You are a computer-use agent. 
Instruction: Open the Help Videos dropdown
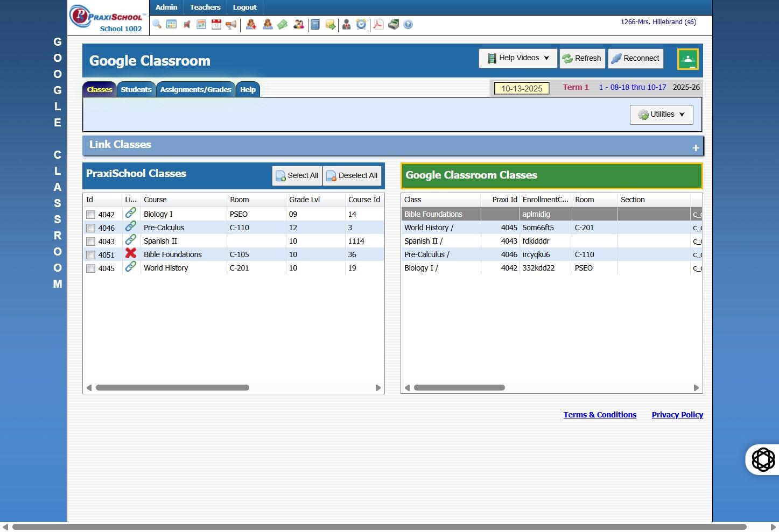pos(518,58)
